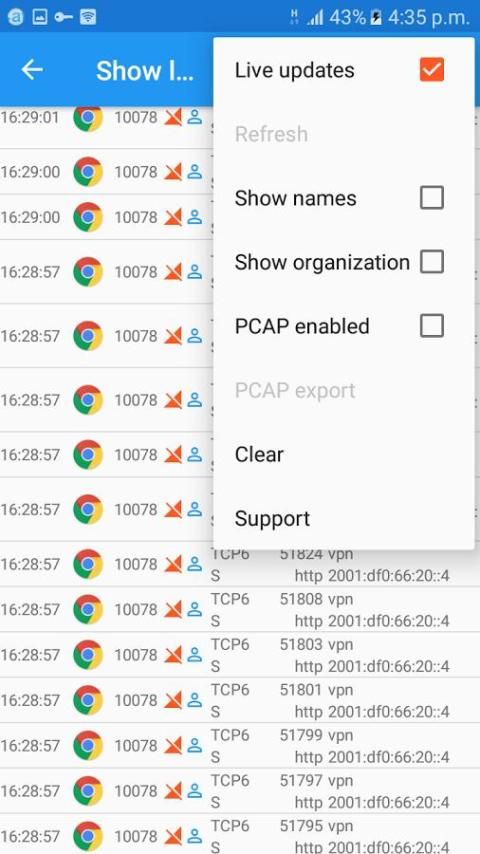Enable the Show names checkbox
Viewport: 480px width, 854px height.
(432, 198)
